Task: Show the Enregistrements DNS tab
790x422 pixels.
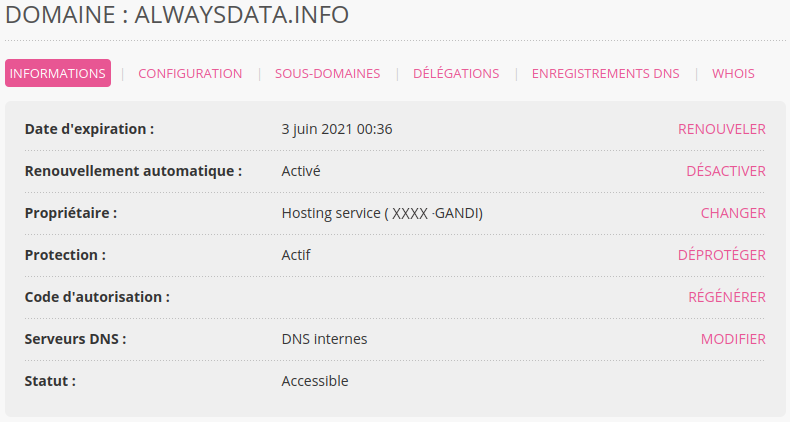Action: 606,74
